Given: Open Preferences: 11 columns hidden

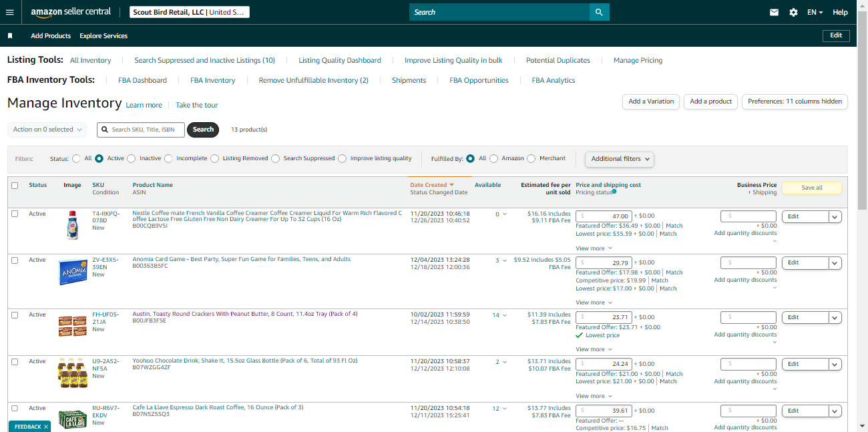Looking at the screenshot, I should pos(795,101).
